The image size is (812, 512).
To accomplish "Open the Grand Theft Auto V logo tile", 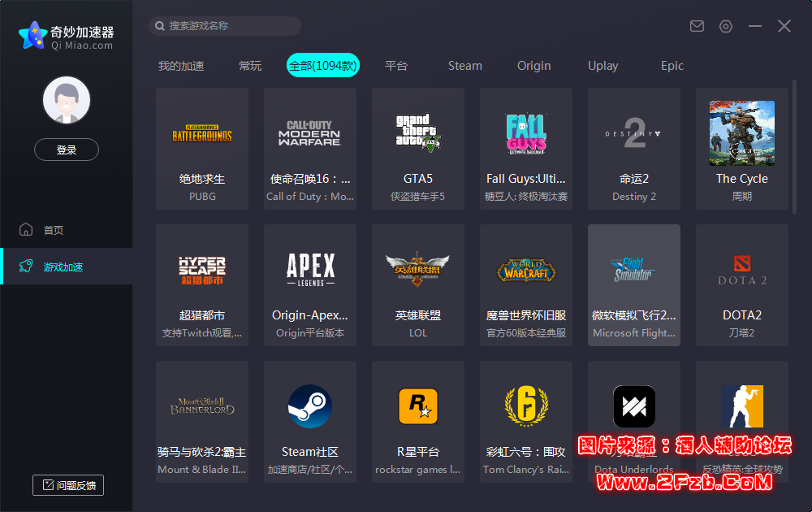I will click(x=418, y=133).
